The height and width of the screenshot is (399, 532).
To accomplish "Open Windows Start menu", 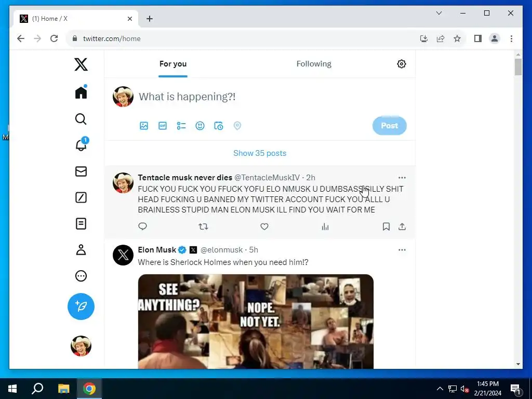I will click(x=12, y=389).
